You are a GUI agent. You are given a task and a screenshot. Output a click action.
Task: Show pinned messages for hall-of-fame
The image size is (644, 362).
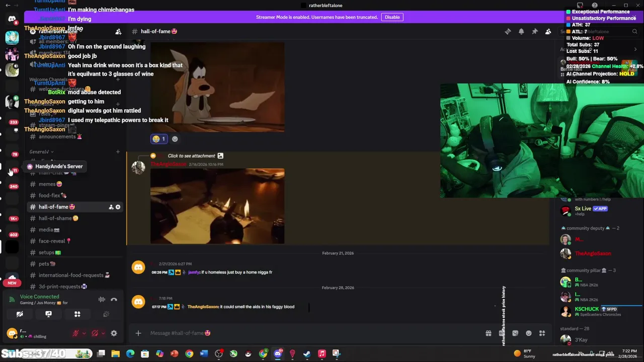[x=535, y=32]
